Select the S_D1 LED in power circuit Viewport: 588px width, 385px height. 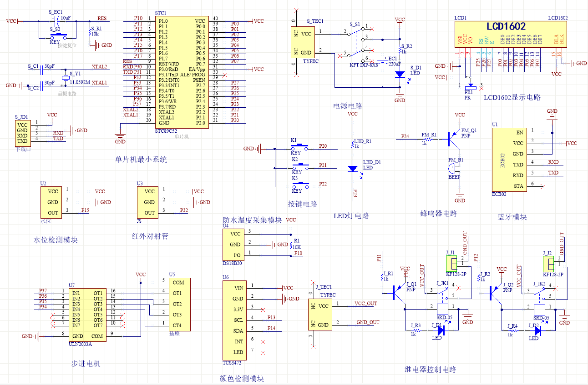(x=400, y=74)
